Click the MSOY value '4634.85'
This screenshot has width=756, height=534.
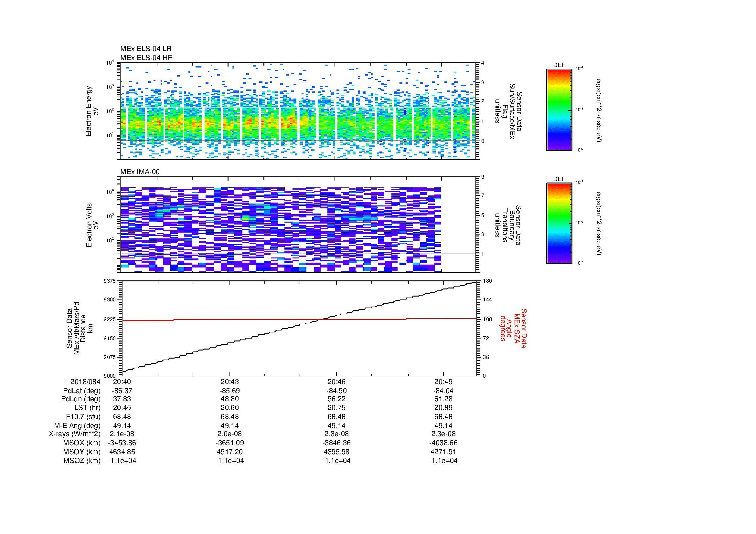click(122, 452)
